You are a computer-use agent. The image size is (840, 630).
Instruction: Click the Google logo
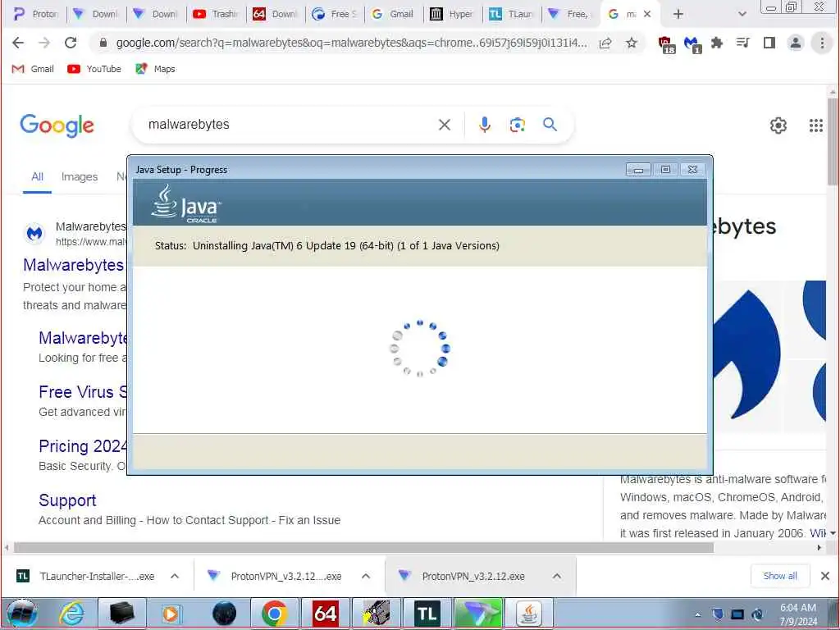[x=57, y=126]
